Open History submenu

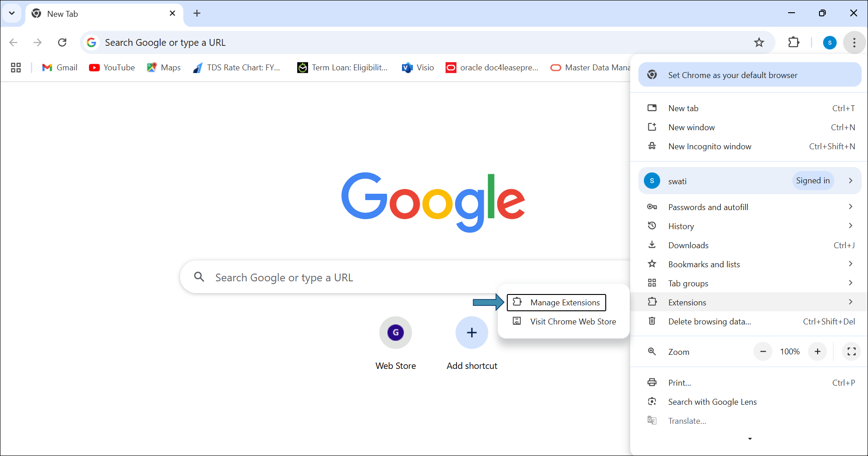pyautogui.click(x=750, y=226)
